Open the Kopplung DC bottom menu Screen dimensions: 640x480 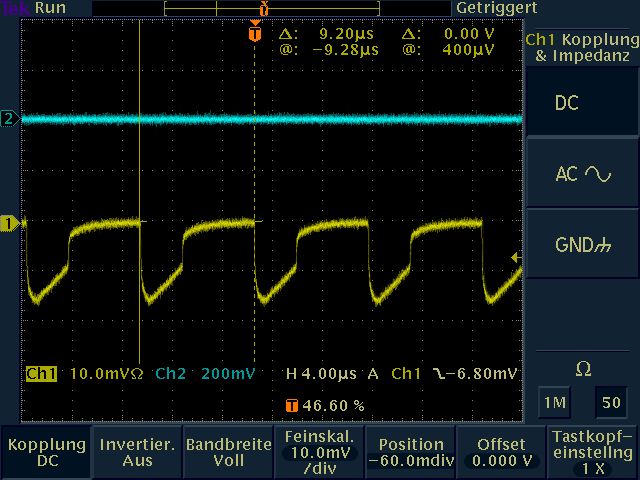click(x=45, y=452)
